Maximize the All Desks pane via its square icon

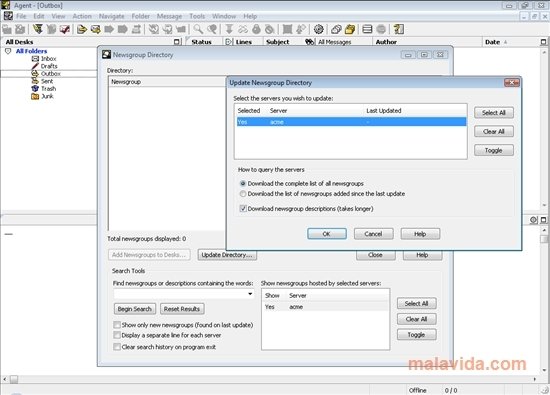click(177, 42)
